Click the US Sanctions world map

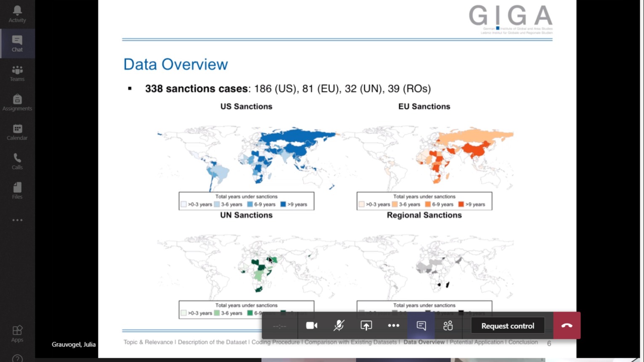[246, 158]
